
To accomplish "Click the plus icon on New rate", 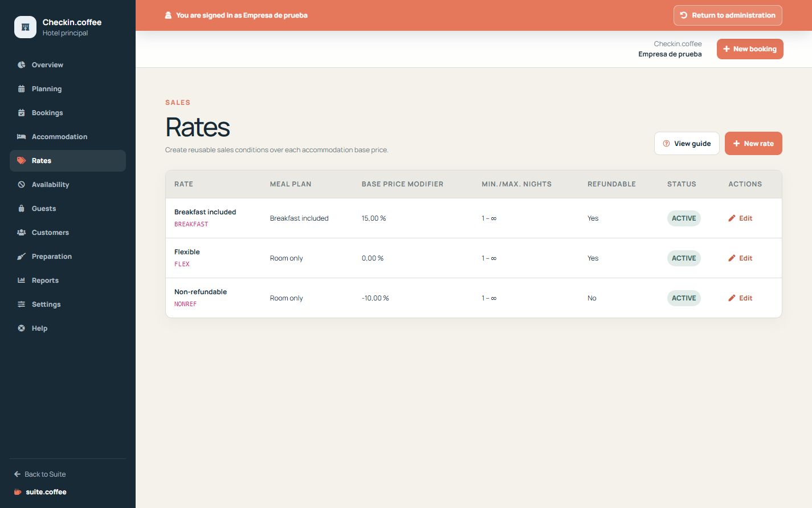I will pos(736,144).
